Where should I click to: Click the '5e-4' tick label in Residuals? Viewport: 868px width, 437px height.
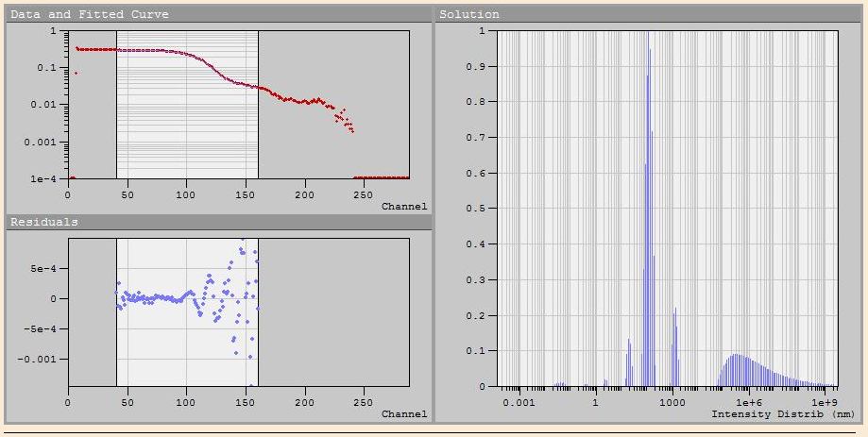coord(43,269)
